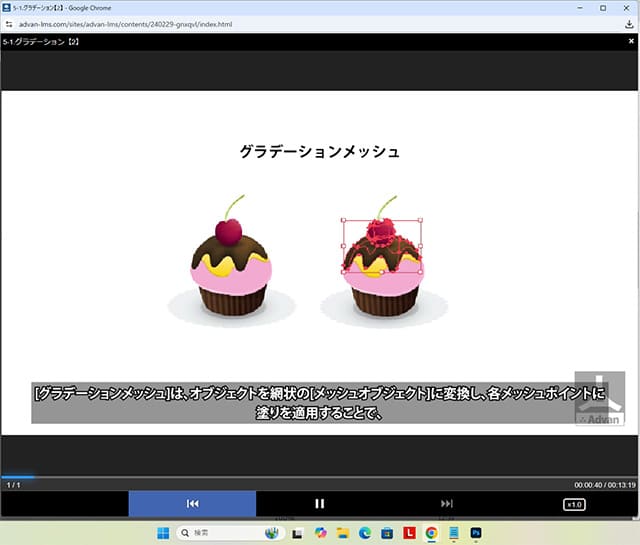Open the Windows Start menu
640x545 pixels.
[x=162, y=533]
